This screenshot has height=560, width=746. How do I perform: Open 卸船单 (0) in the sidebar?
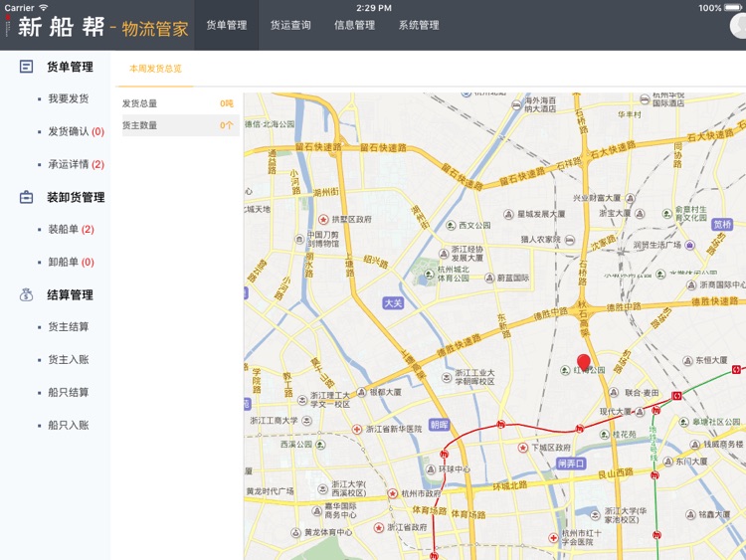point(71,263)
